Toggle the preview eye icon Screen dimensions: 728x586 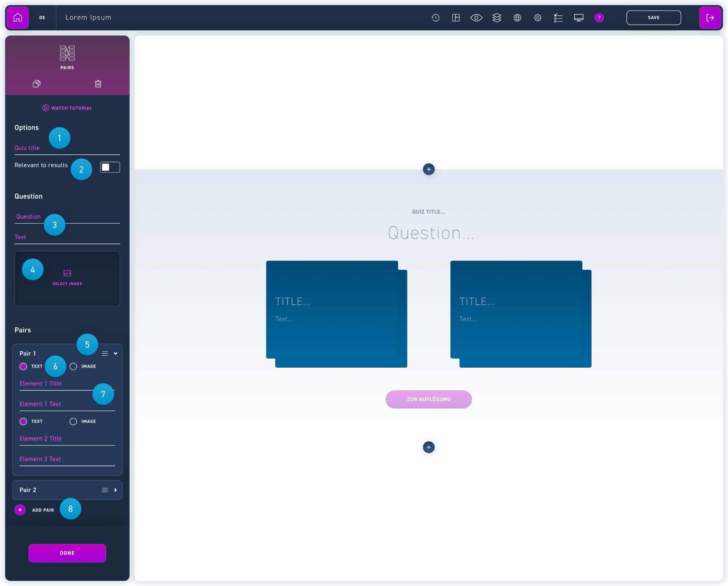pyautogui.click(x=476, y=17)
